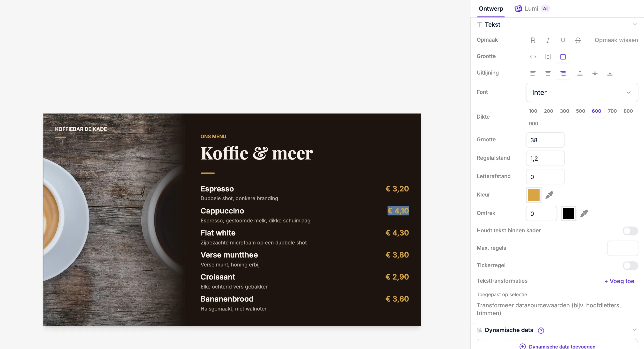Align text to top

pos(580,73)
